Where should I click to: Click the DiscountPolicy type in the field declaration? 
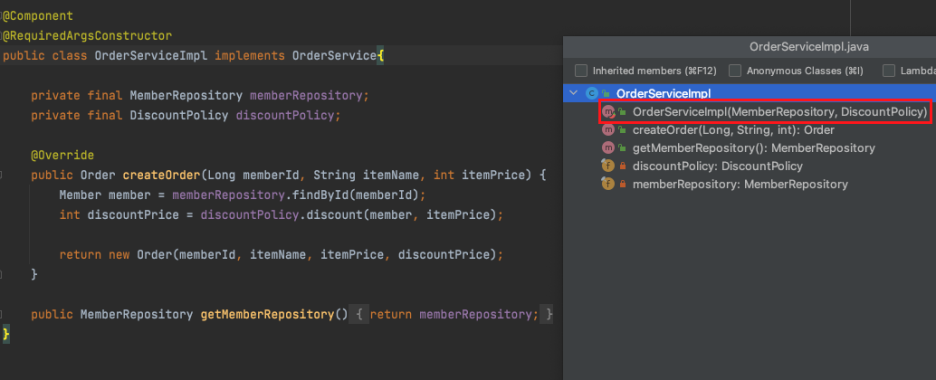click(179, 116)
